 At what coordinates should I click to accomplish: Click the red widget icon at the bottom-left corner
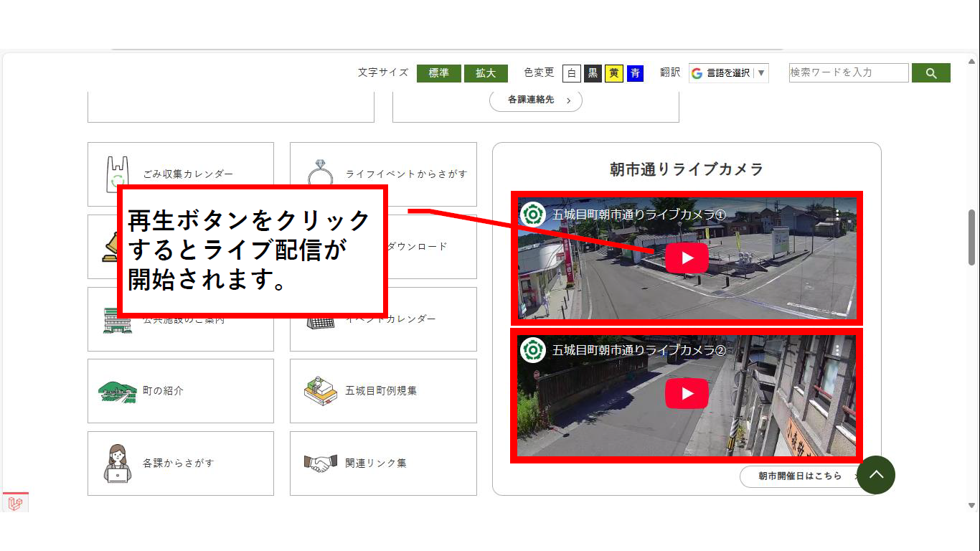(15, 503)
